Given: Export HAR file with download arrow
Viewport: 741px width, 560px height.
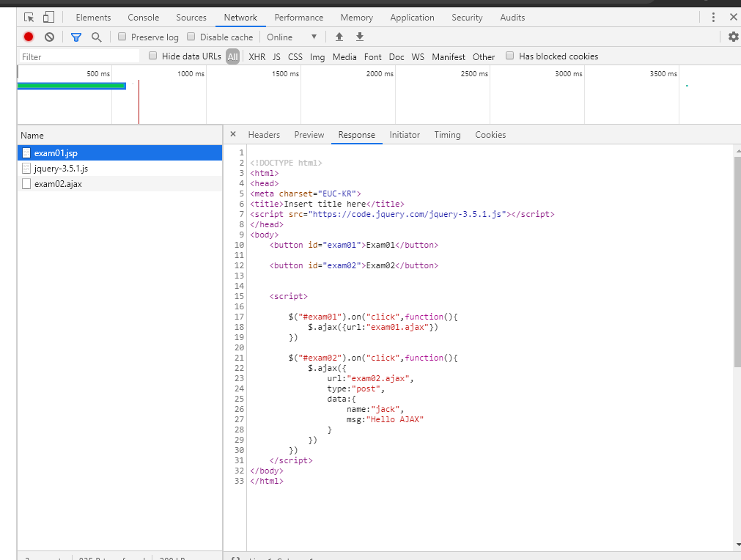Looking at the screenshot, I should pyautogui.click(x=360, y=37).
